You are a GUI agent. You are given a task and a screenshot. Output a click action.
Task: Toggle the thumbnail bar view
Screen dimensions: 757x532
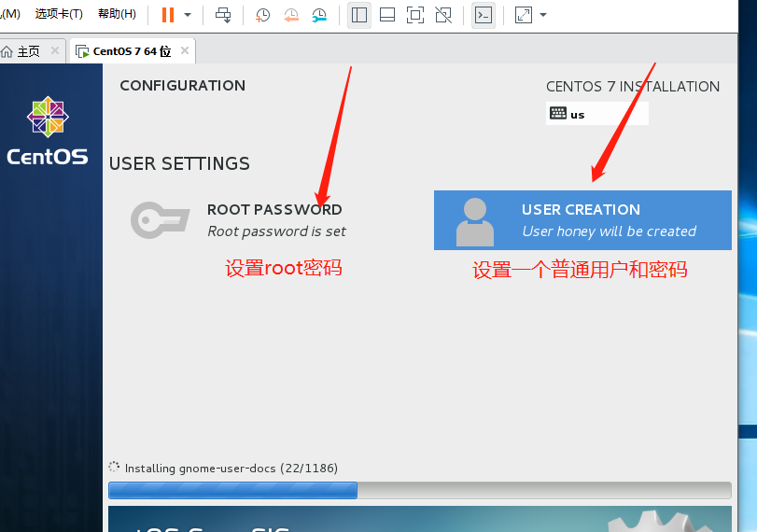coord(387,16)
